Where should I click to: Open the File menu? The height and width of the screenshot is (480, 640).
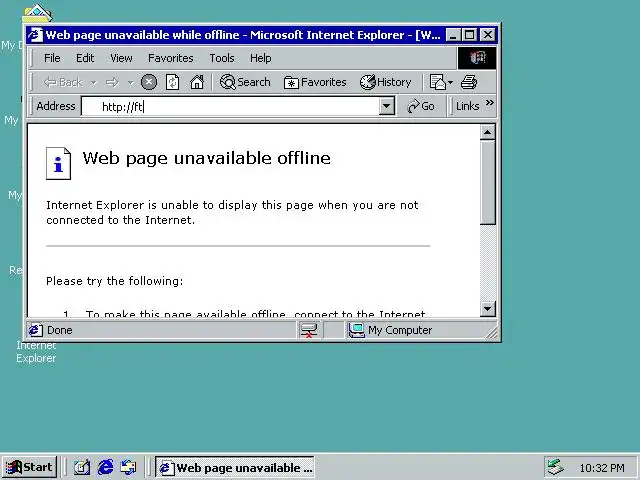(52, 58)
